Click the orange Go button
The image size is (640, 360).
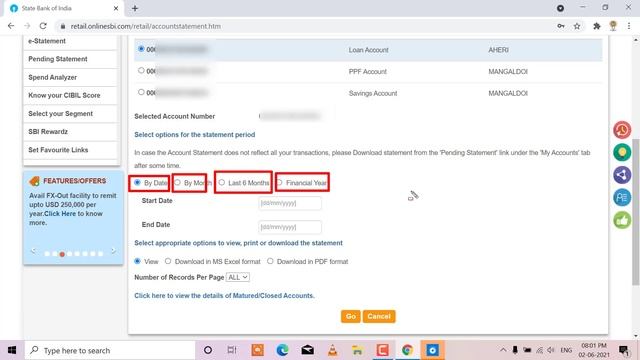click(x=351, y=316)
